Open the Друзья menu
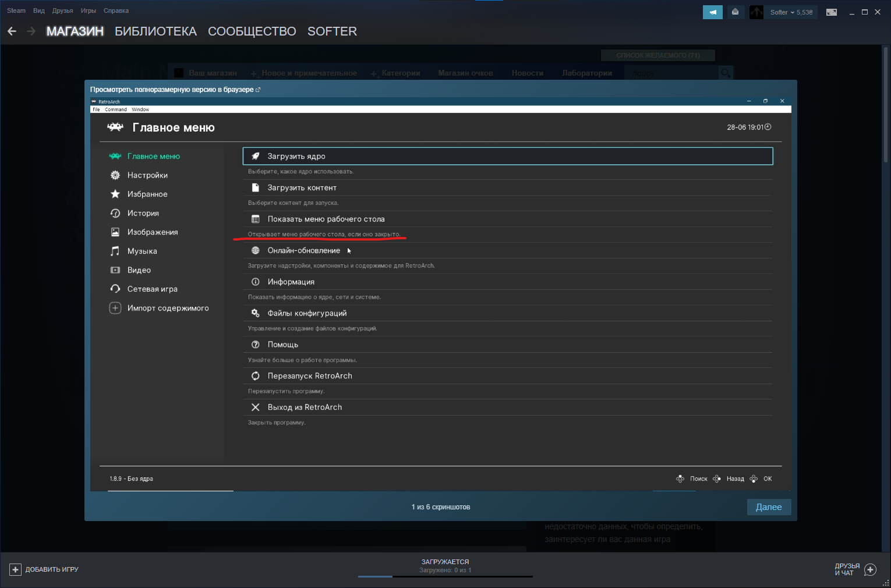891x588 pixels. [x=62, y=10]
